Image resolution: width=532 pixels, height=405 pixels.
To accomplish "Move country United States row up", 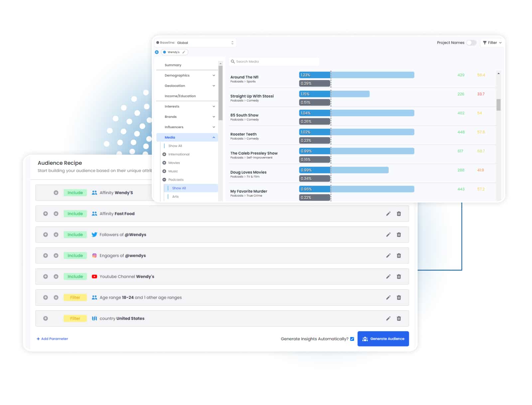I will (x=46, y=318).
